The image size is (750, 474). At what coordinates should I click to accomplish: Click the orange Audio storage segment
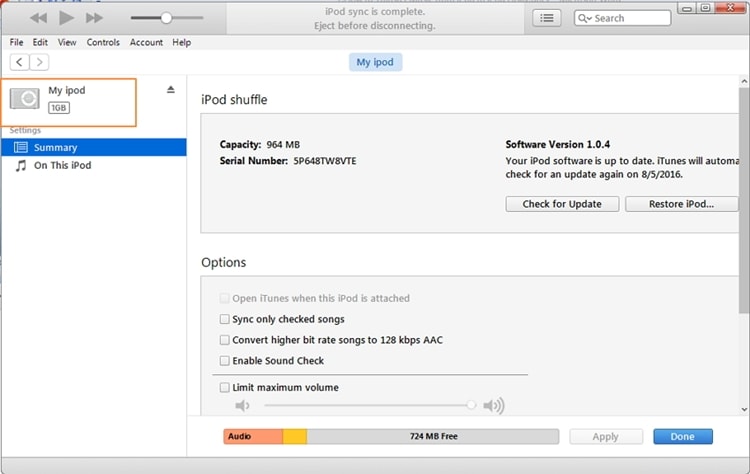point(253,436)
